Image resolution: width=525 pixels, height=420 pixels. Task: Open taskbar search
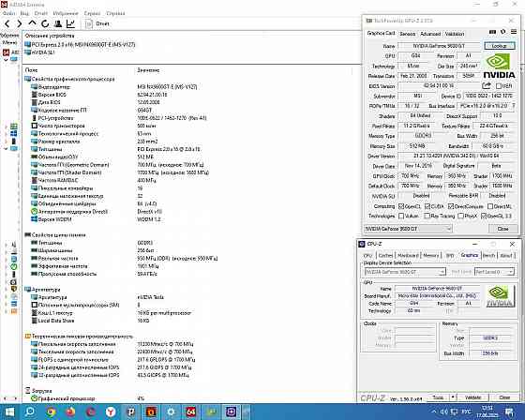[x=30, y=412]
